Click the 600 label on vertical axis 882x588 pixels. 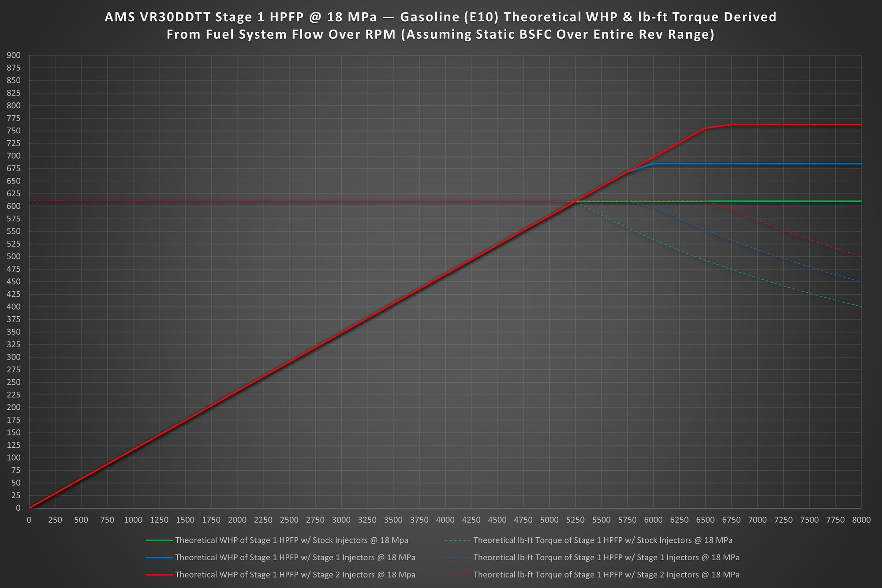(14, 206)
